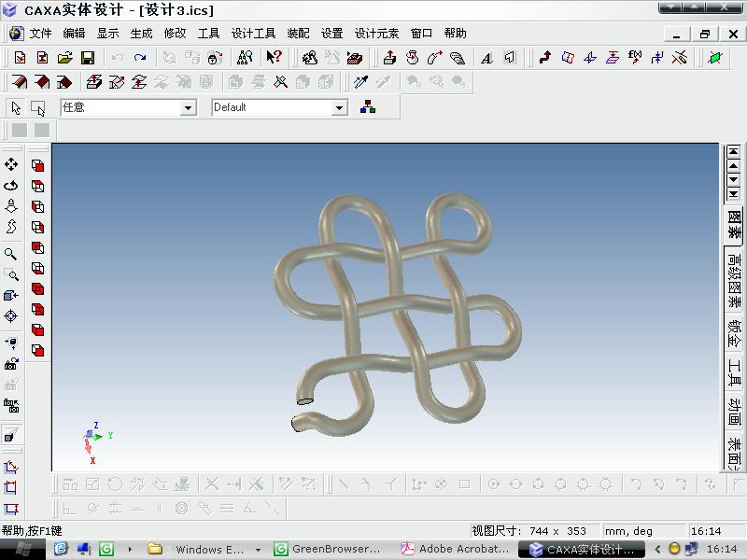Select the Loft feature tool icon

point(457,58)
